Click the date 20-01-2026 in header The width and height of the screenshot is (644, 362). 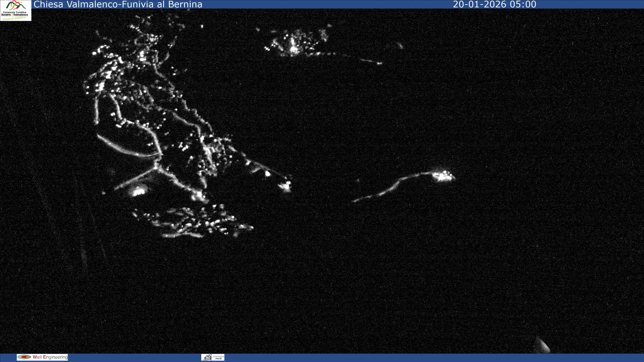(480, 5)
